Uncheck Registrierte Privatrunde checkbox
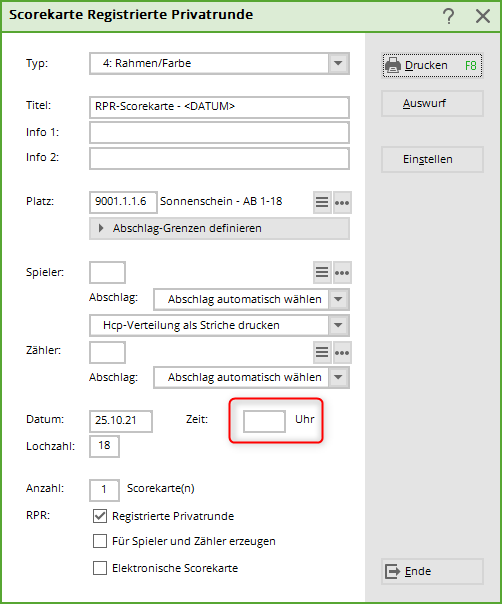The height and width of the screenshot is (604, 502). (x=100, y=516)
